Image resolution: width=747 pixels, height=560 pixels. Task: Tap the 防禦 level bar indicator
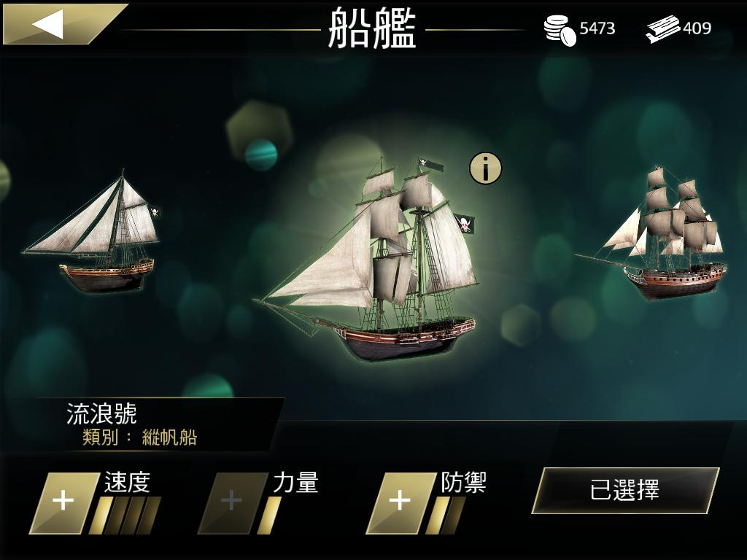[x=446, y=516]
